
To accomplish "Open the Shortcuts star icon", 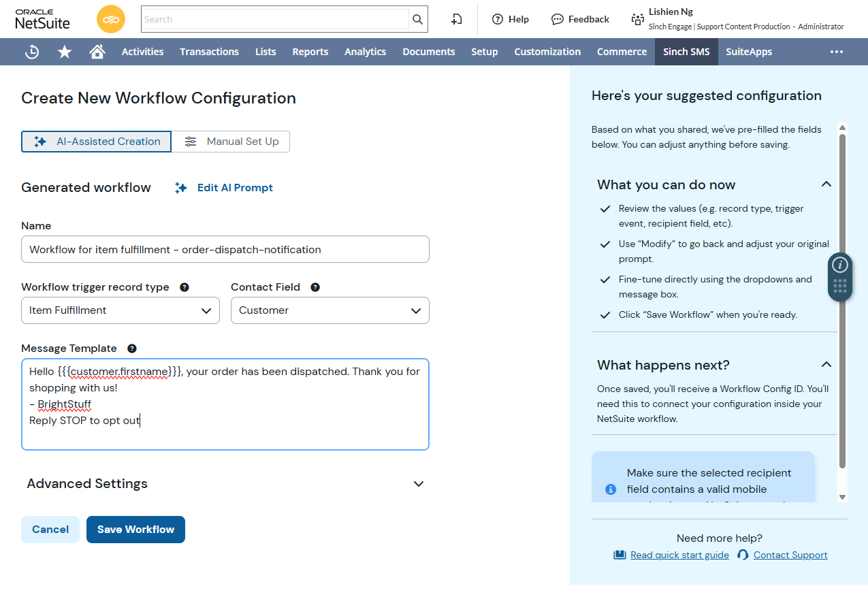I will (64, 52).
